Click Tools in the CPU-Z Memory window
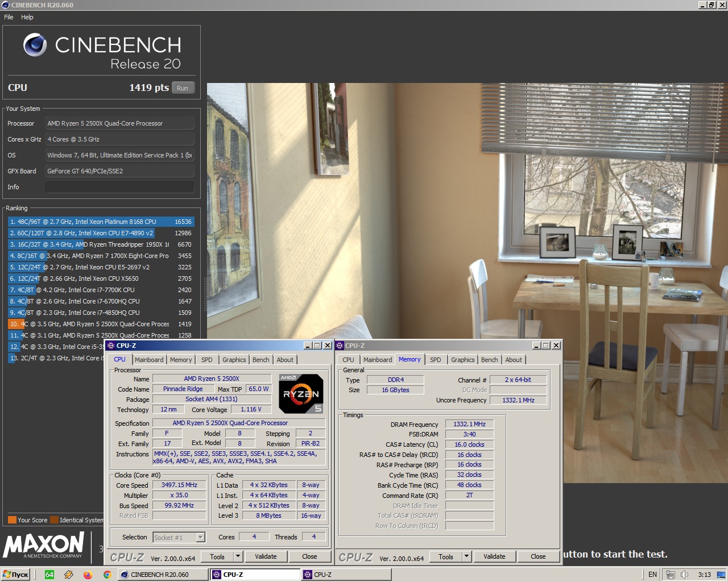 [446, 557]
